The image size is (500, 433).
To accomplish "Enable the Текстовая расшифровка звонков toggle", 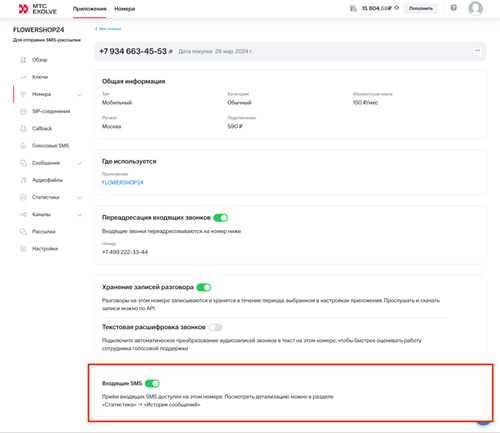I will point(215,327).
